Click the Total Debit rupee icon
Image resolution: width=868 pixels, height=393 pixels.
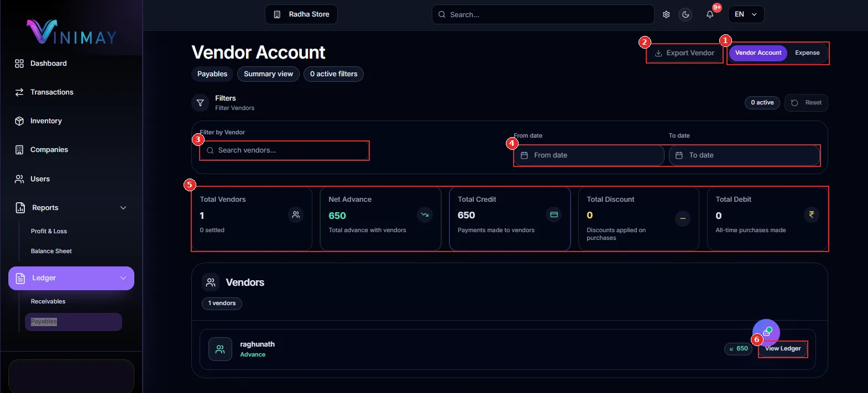(x=812, y=214)
